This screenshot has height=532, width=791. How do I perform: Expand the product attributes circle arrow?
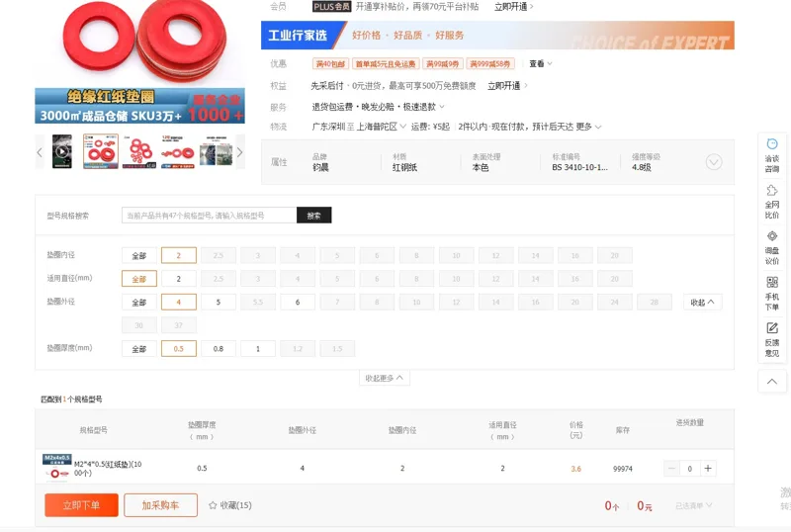point(714,162)
